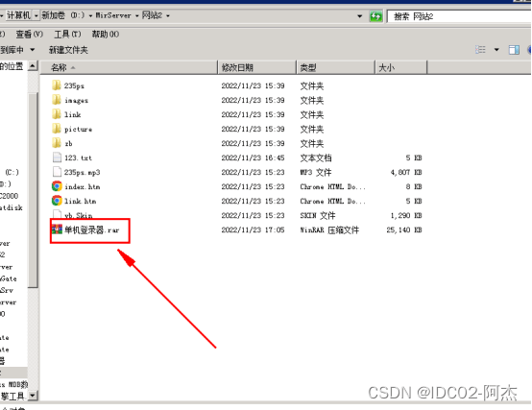This screenshot has width=532, height=410.
Task: Select the images folder icon
Action: coord(57,100)
